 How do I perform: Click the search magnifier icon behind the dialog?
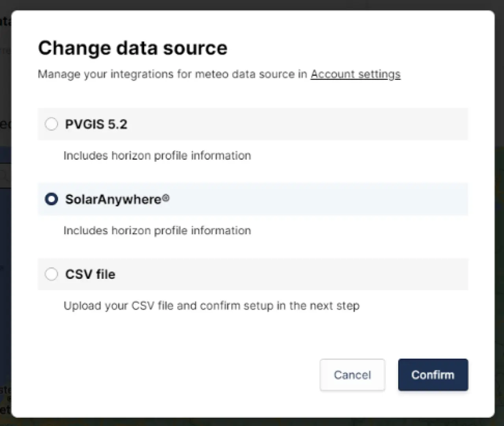tap(4, 175)
